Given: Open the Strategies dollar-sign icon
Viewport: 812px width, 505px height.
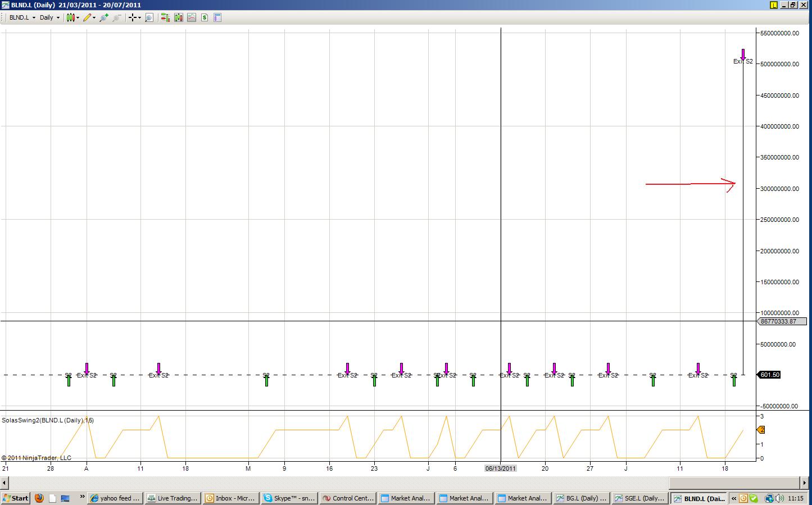Looking at the screenshot, I should tap(205, 17).
